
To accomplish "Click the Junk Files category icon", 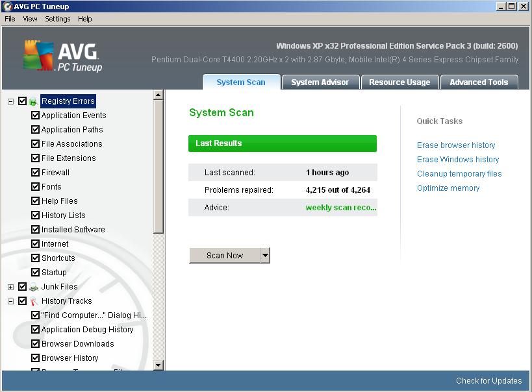I will pos(33,287).
